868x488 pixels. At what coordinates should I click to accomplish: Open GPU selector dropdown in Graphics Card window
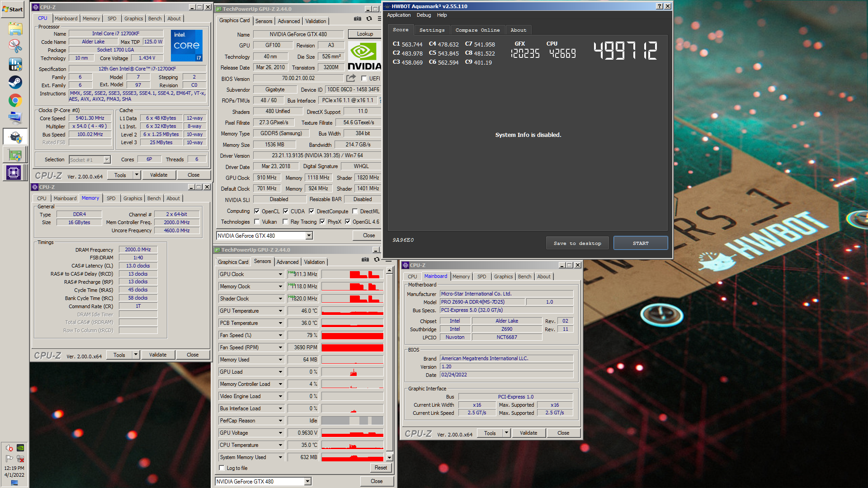coord(309,236)
